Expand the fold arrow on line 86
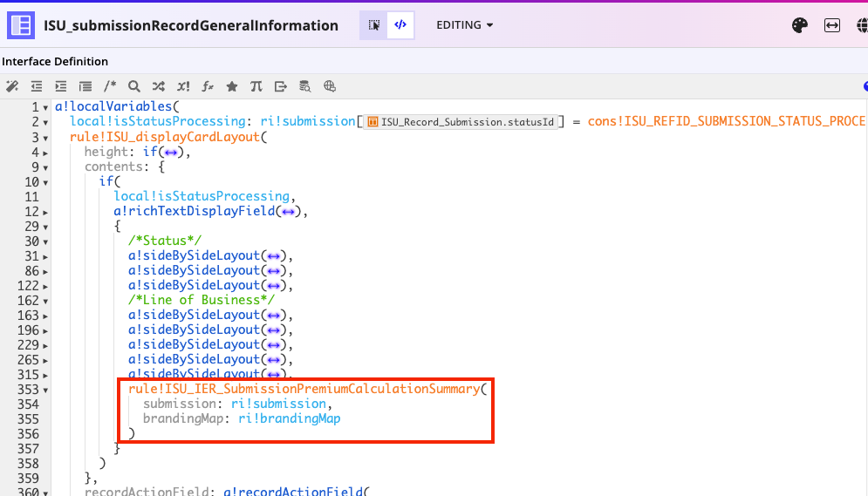The image size is (868, 496). (45, 272)
